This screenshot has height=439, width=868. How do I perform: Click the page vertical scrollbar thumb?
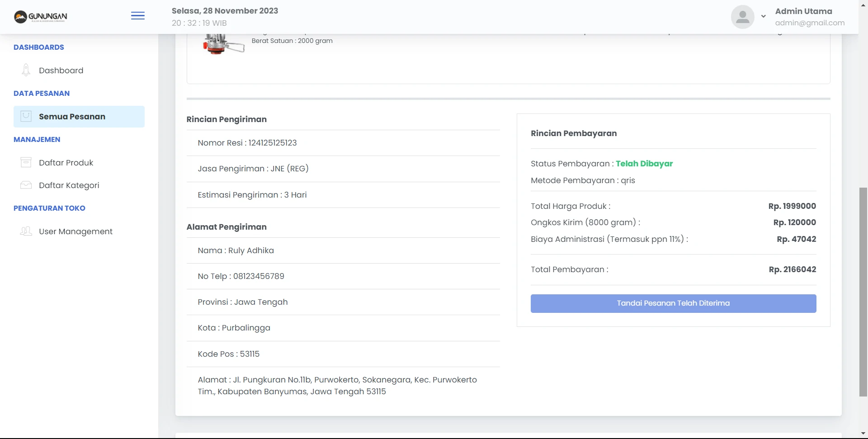(863, 292)
